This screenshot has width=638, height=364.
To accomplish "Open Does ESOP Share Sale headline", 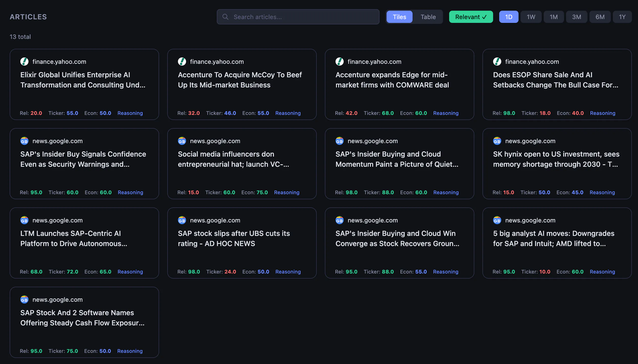I will [556, 80].
